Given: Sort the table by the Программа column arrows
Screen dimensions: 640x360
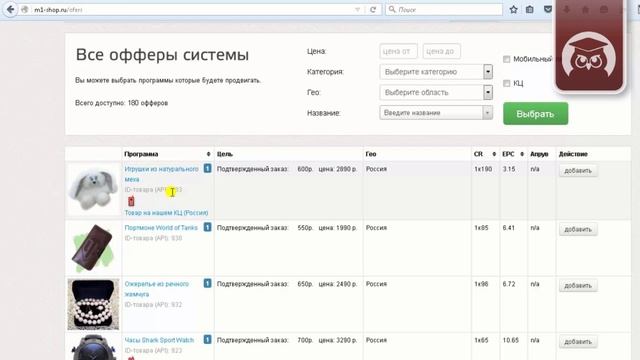Looking at the screenshot, I should click(208, 154).
